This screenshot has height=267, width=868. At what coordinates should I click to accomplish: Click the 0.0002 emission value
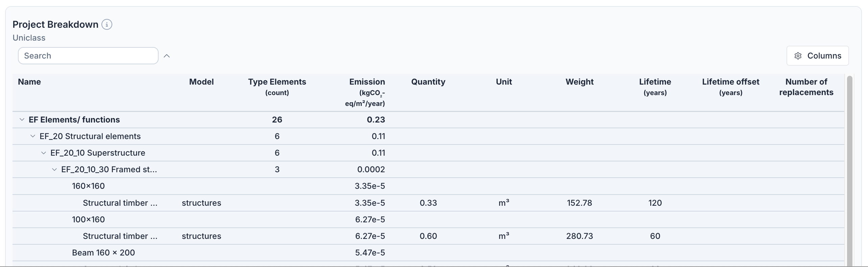[x=371, y=169]
